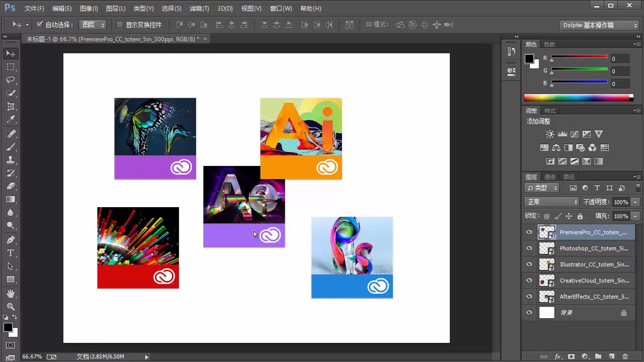Add a Photo Filter adjustment
Viewport: 644px width, 362px height.
point(580,148)
